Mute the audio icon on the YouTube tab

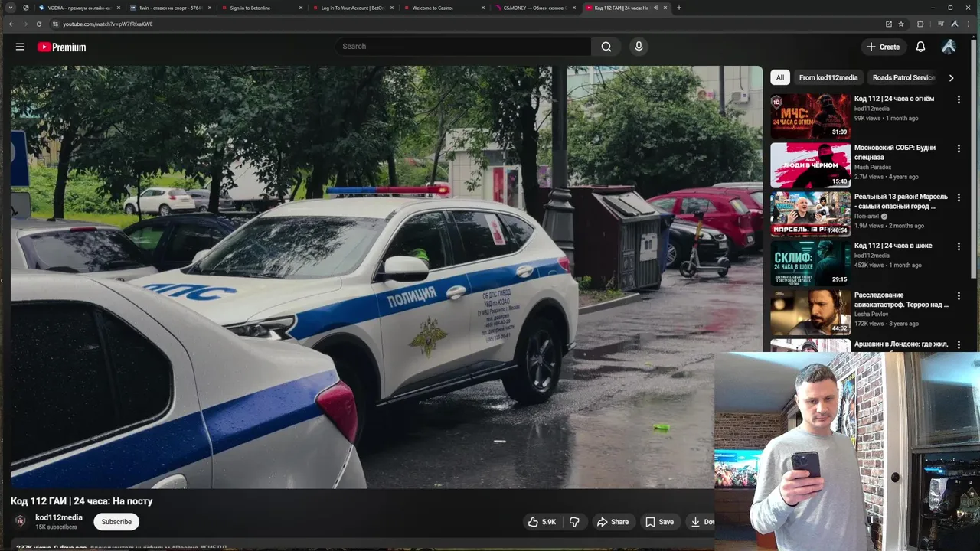[x=655, y=8]
